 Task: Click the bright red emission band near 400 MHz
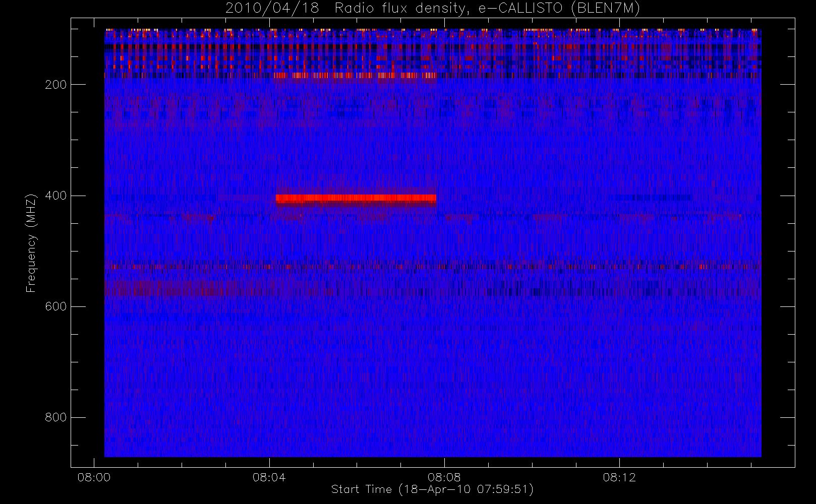[x=356, y=199]
